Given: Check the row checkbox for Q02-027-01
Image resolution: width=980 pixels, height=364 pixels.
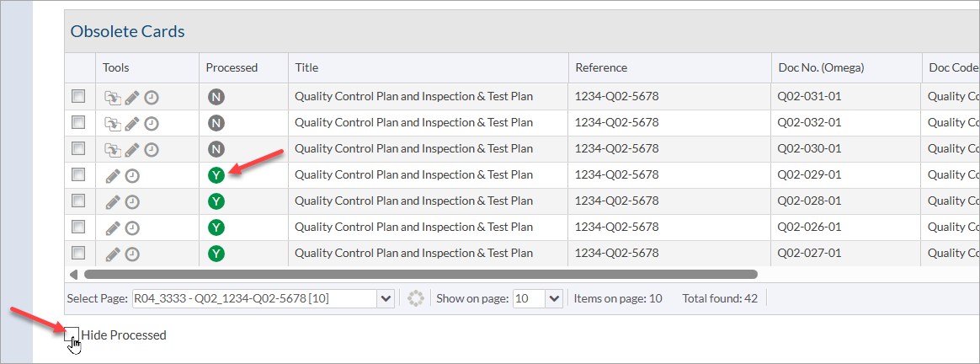Looking at the screenshot, I should coord(78,253).
